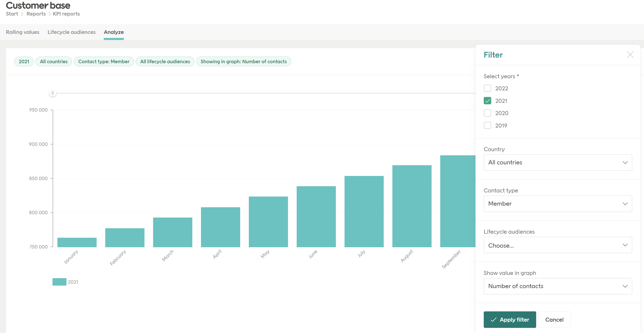This screenshot has width=644, height=333.
Task: Select the 2019 year checkbox
Action: point(487,125)
